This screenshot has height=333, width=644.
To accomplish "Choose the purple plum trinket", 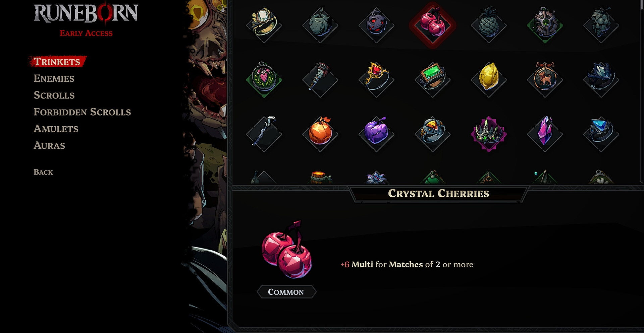I will [376, 134].
